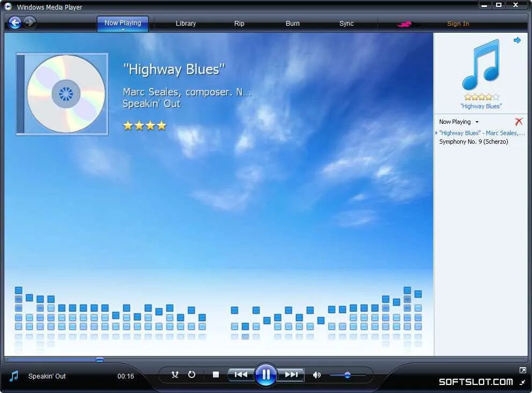Viewport: 532px width, 393px height.
Task: Click "Highway Blues" title under music note
Action: point(481,106)
